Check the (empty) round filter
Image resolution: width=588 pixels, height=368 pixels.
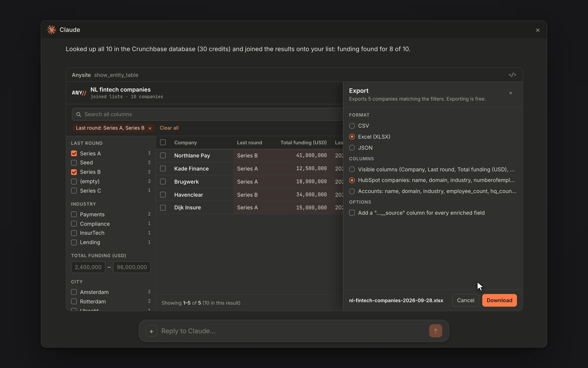pos(74,182)
